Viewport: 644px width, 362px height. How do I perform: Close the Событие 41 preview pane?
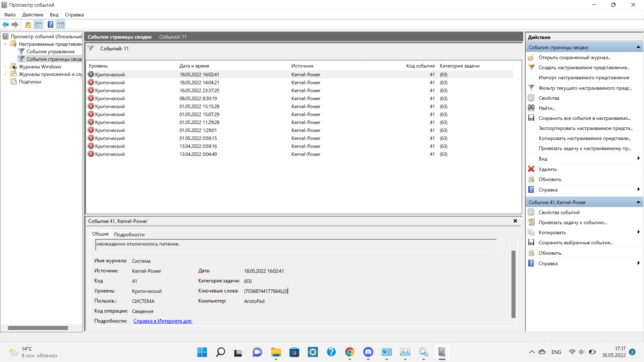click(515, 221)
